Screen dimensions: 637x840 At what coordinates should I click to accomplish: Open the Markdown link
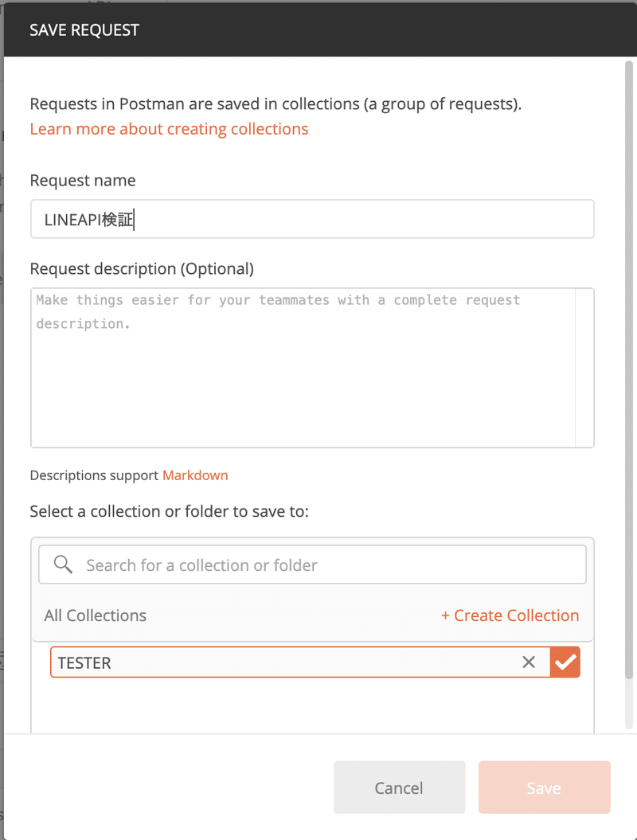pos(195,475)
